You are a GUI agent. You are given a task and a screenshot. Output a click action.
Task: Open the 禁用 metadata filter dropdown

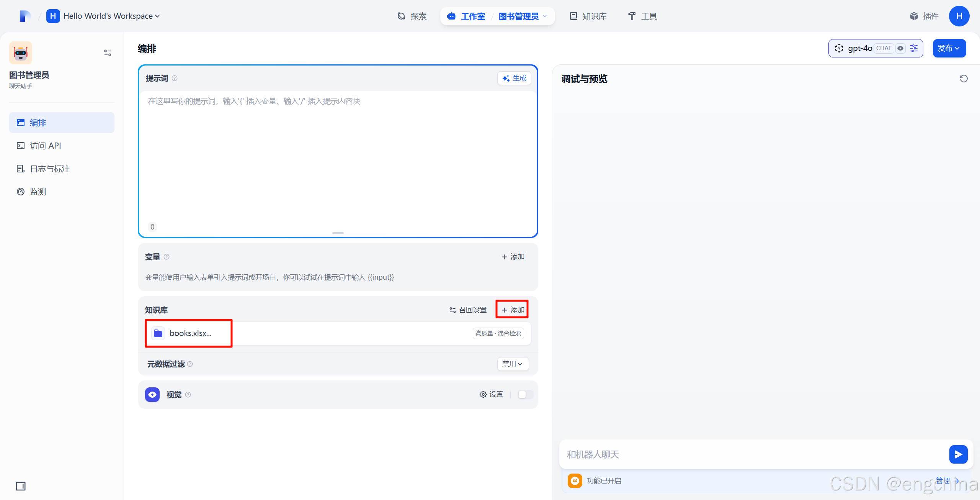point(513,364)
